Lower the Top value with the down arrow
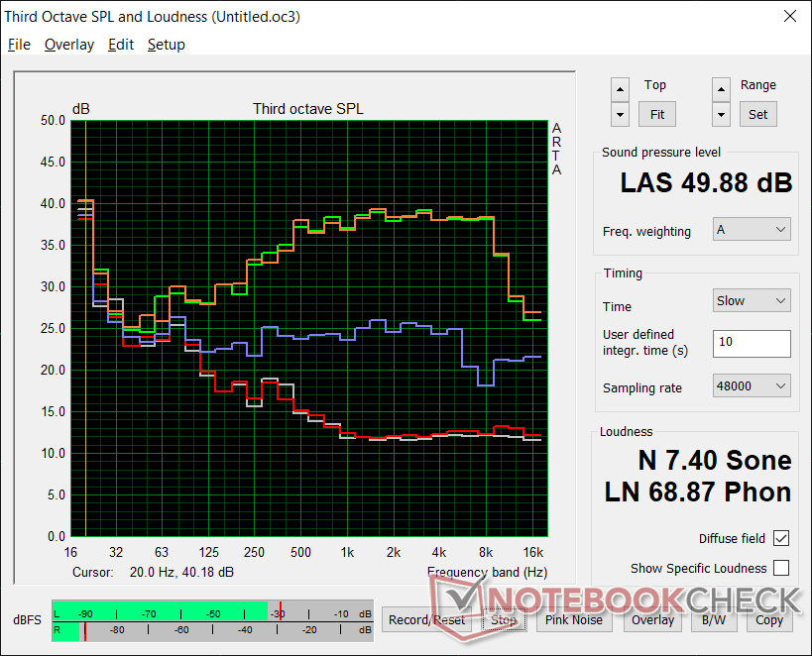This screenshot has width=812, height=656. point(620,115)
